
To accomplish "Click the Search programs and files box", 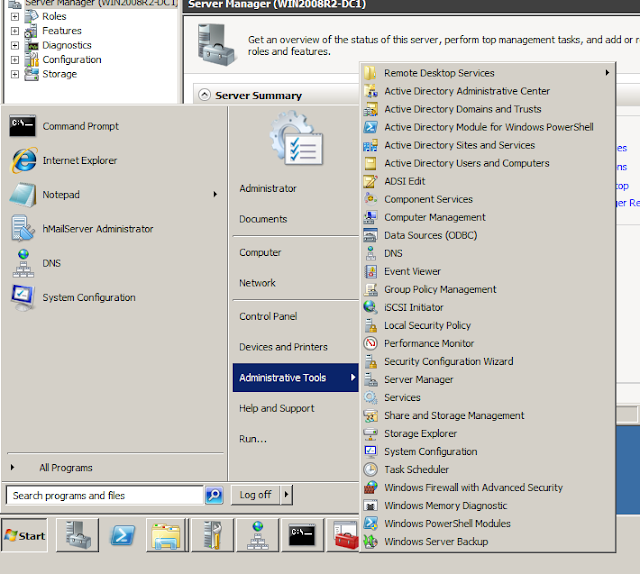I will pos(104,495).
